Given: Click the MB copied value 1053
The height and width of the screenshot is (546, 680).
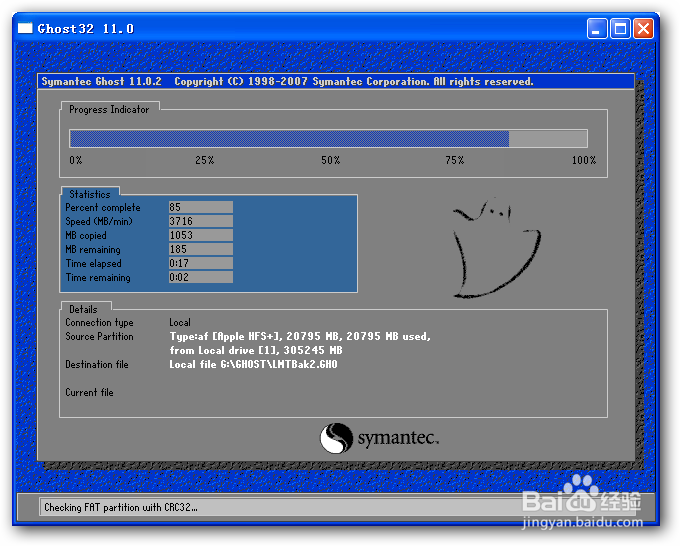Looking at the screenshot, I should point(201,235).
